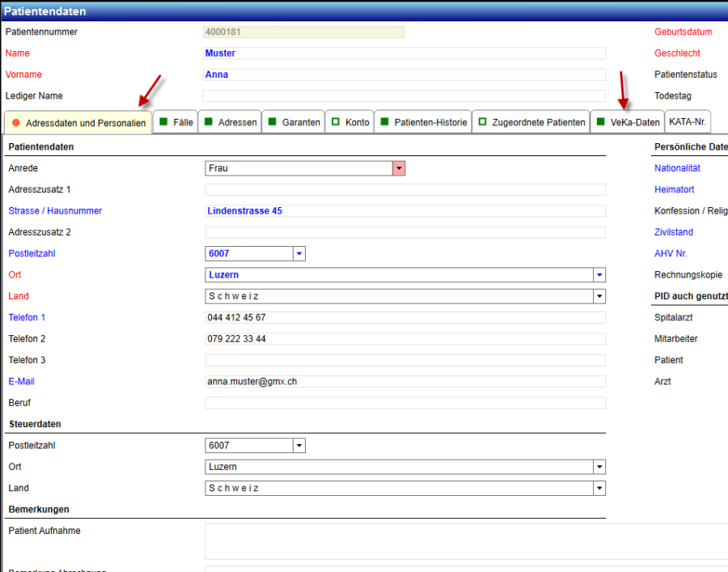The image size is (728, 572).
Task: Expand the Anrede dropdown arrow
Action: click(399, 168)
